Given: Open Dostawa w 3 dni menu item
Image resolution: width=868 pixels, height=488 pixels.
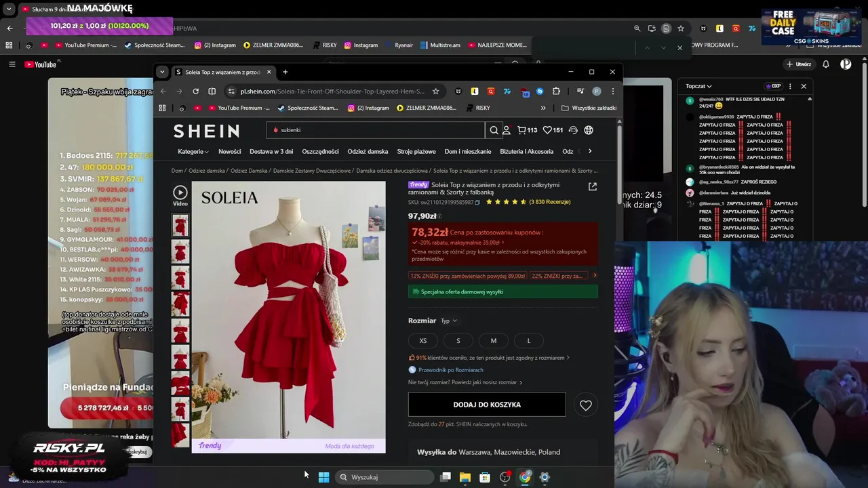Looking at the screenshot, I should tap(271, 151).
